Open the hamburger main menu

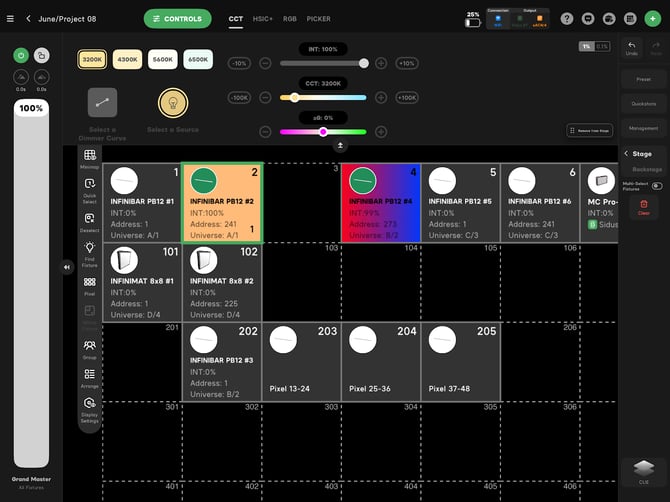[10, 19]
